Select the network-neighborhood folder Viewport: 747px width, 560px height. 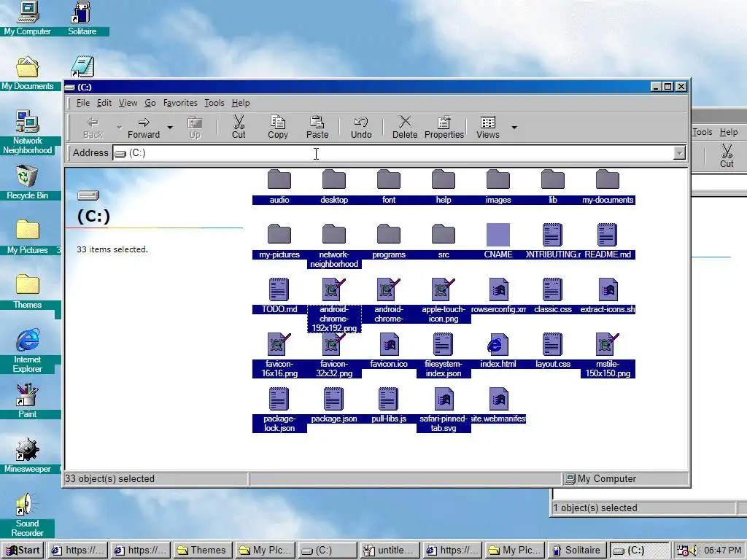334,246
